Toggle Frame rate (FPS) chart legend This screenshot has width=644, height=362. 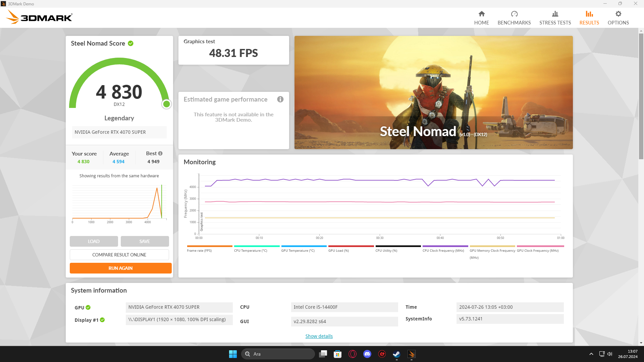[199, 250]
